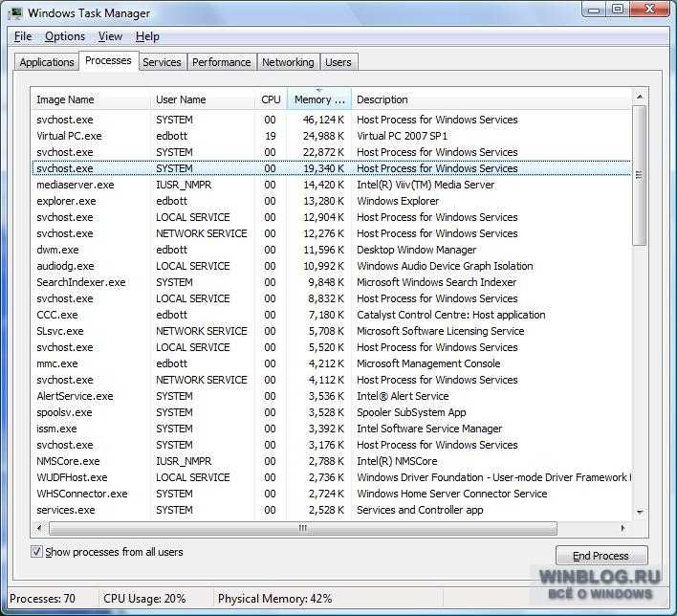Select svchost.exe using 12,904 K memory
677x616 pixels.
point(331,217)
